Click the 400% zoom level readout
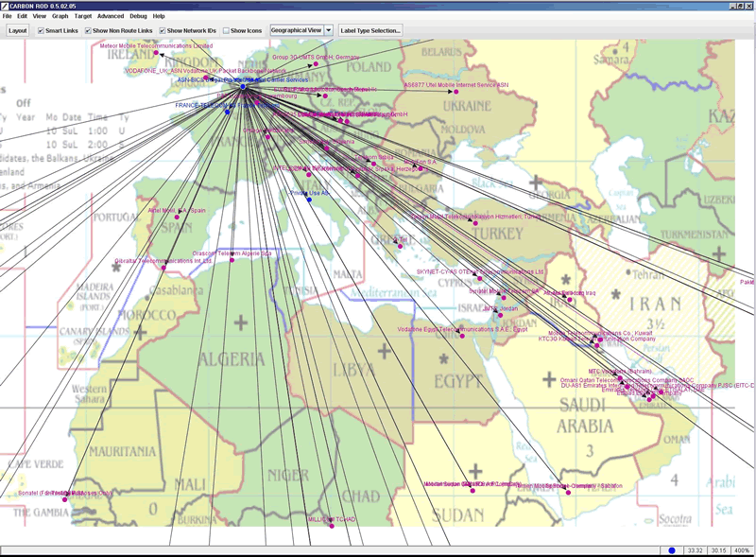The width and height of the screenshot is (756, 557). (x=742, y=550)
